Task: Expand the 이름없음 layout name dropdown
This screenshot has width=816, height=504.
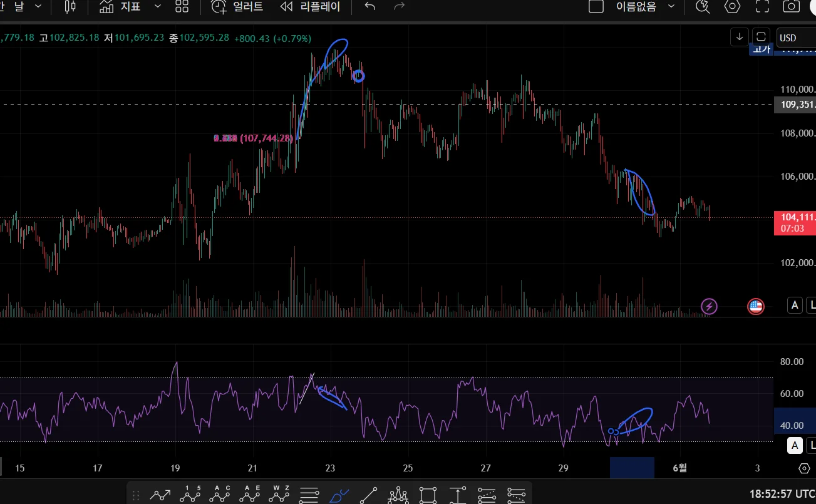Action: 671,7
